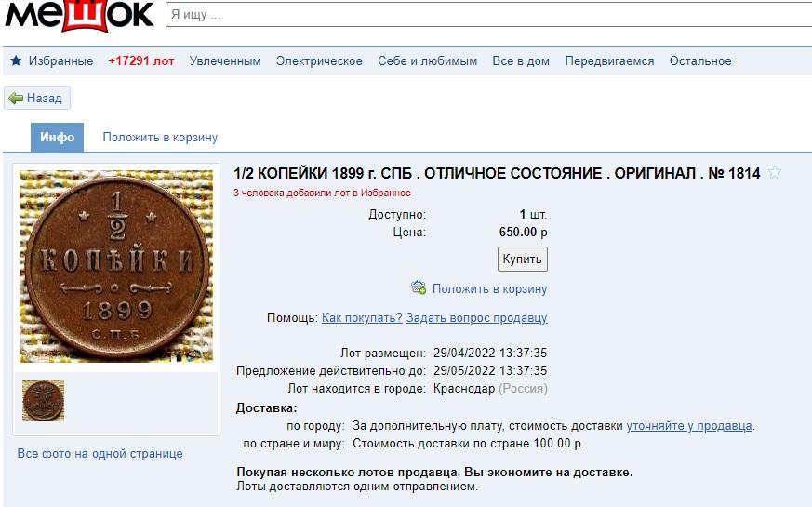This screenshot has height=507, width=812.
Task: Click the green back arrow icon
Action: pos(16,98)
